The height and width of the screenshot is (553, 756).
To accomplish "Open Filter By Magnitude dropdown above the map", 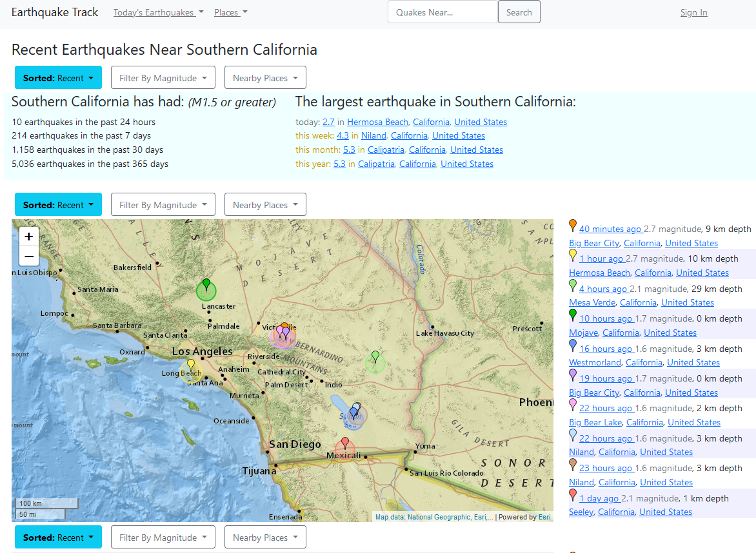I will (x=163, y=205).
